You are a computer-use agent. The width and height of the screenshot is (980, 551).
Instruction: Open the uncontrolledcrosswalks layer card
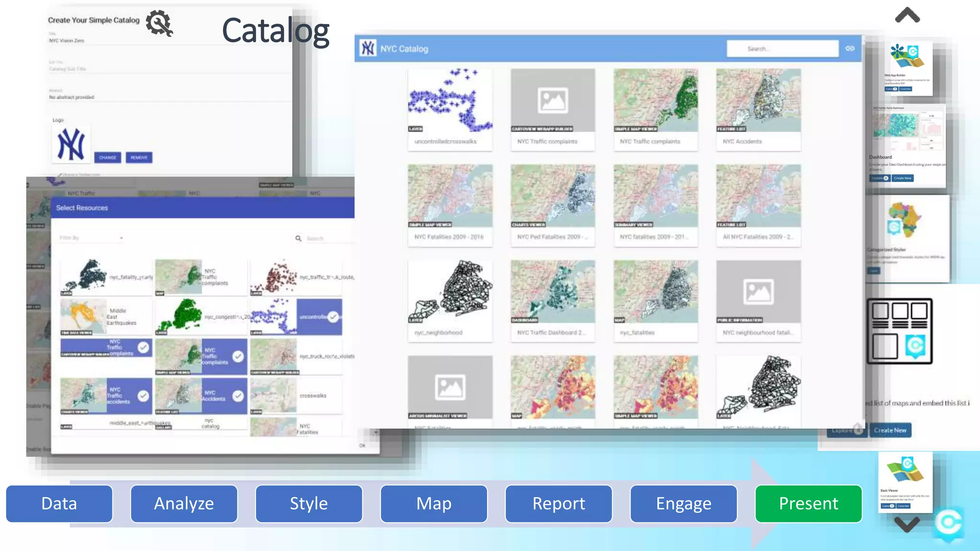(450, 110)
